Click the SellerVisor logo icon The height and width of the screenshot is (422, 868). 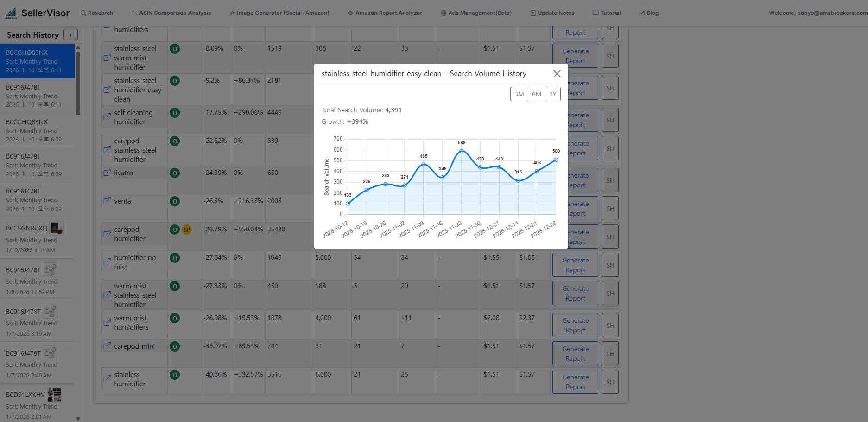click(11, 13)
